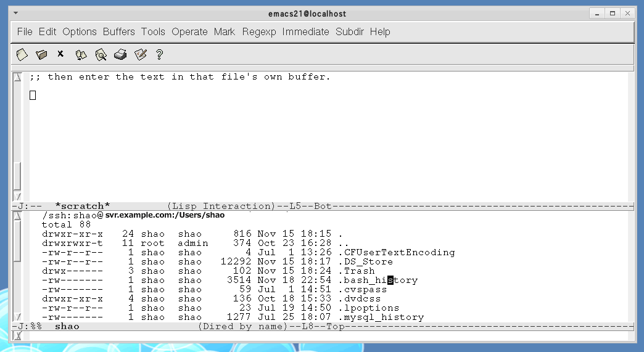Open the Help menu

tap(380, 31)
